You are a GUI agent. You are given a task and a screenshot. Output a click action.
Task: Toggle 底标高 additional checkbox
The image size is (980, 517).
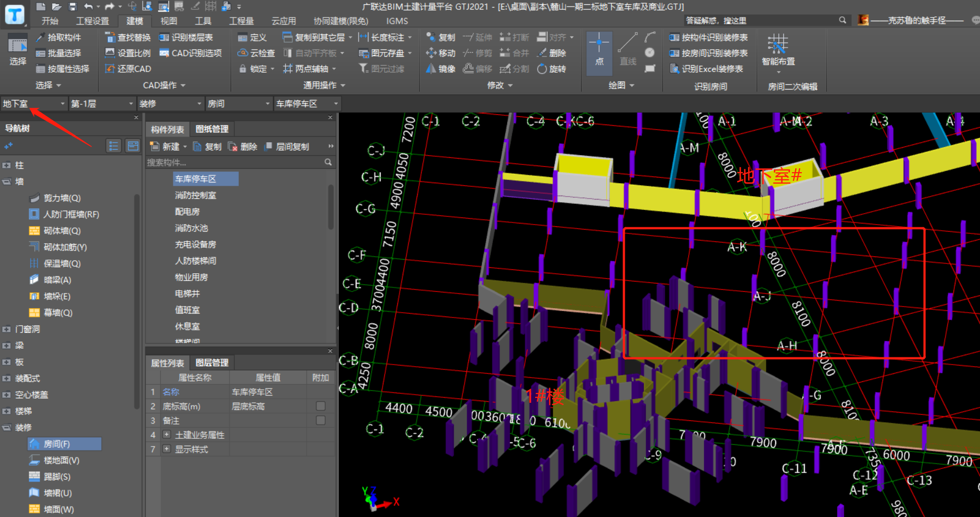tap(321, 406)
